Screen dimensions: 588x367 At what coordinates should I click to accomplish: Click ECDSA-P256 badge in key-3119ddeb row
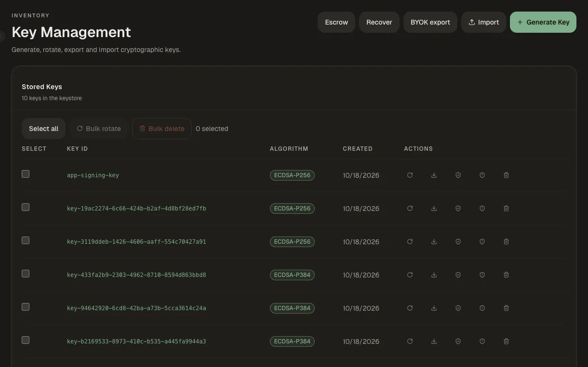(292, 242)
